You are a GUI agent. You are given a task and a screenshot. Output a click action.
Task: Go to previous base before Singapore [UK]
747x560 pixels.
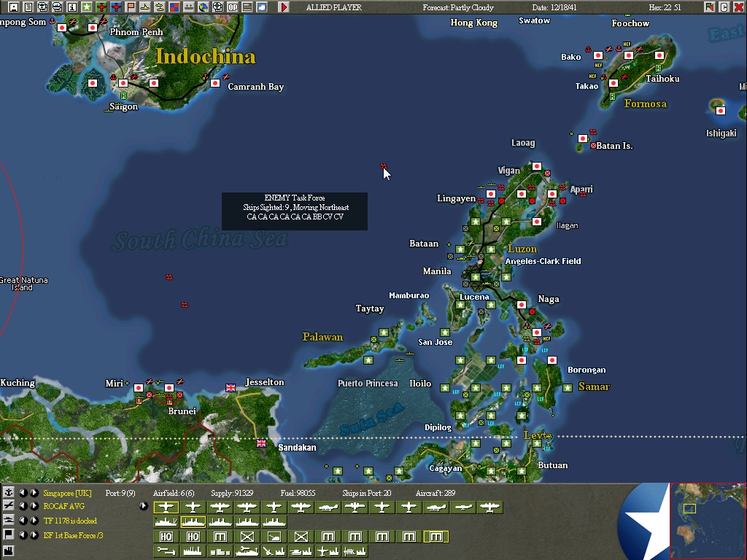(x=23, y=492)
